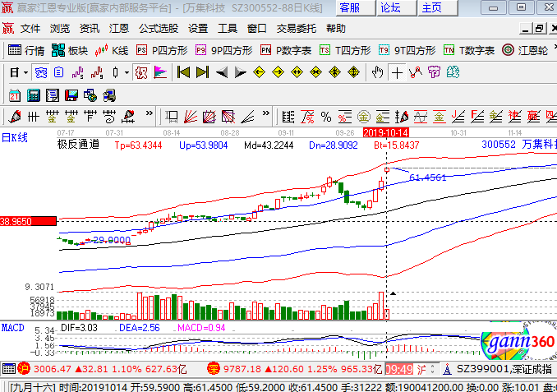Open the calendar 21 icon

point(15,95)
